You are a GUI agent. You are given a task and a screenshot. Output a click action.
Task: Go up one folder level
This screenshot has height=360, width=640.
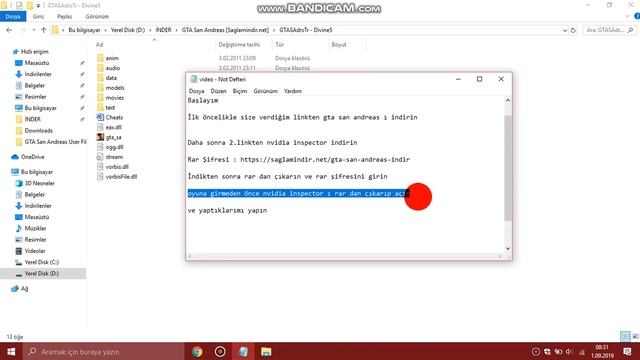(x=44, y=30)
